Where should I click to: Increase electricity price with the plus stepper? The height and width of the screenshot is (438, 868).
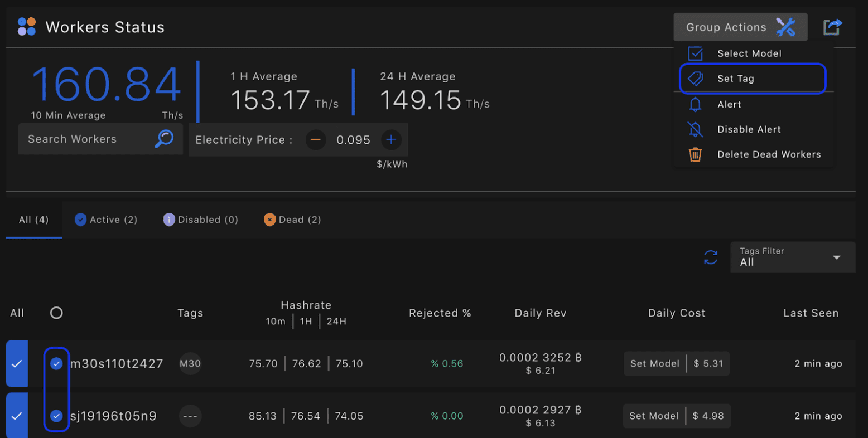(x=392, y=140)
